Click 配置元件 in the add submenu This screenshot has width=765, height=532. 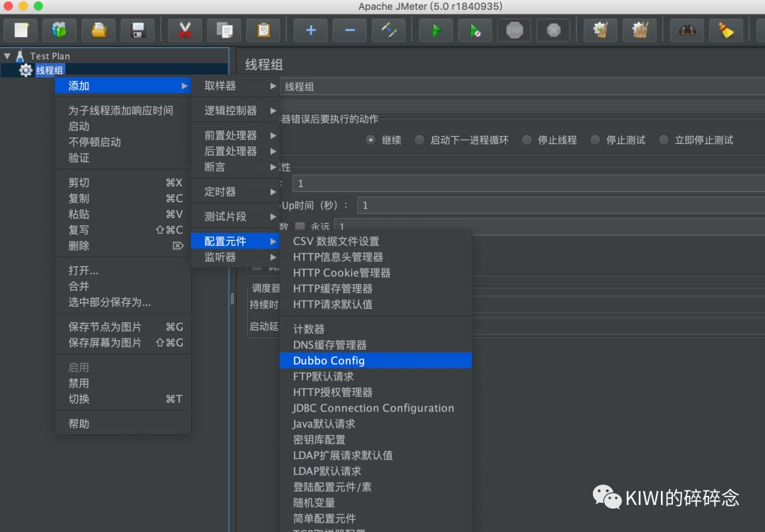pyautogui.click(x=234, y=241)
